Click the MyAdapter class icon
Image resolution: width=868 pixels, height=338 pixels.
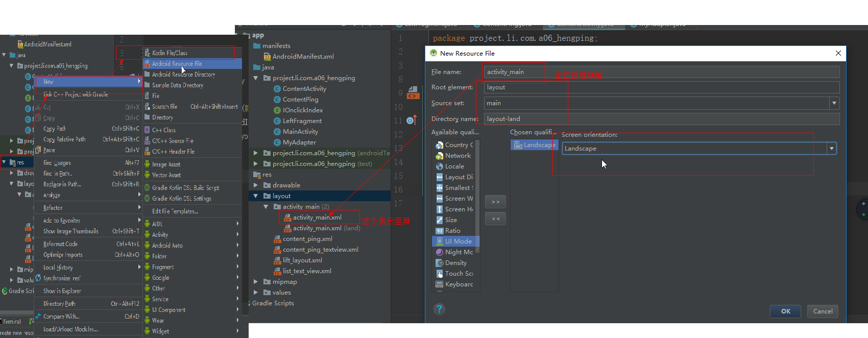point(277,142)
